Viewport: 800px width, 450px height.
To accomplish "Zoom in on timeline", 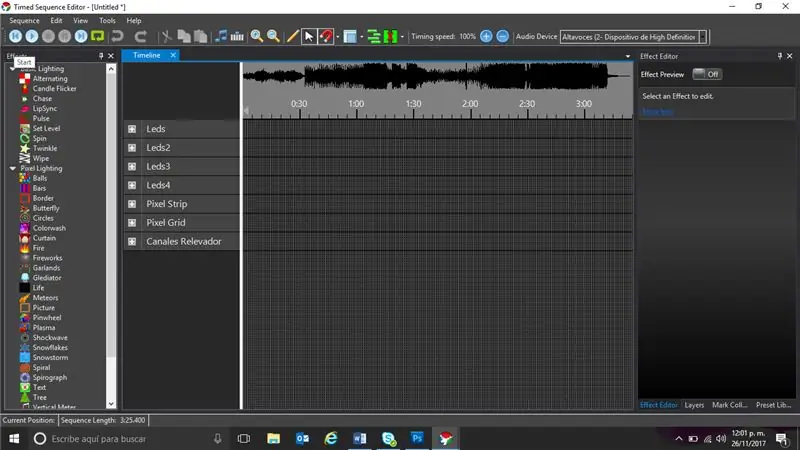I will [257, 36].
